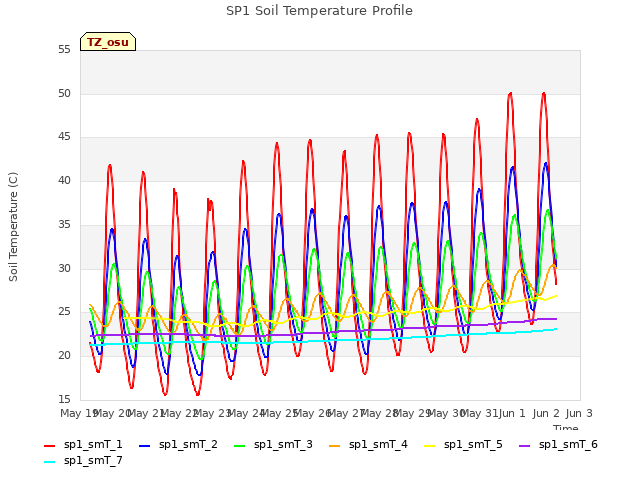Click the 35 y-axis tick label
The image size is (640, 480).
64,224
